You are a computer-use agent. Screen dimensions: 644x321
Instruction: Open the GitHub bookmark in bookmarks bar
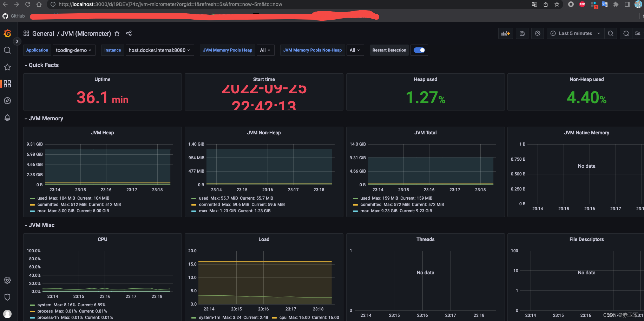click(x=14, y=16)
